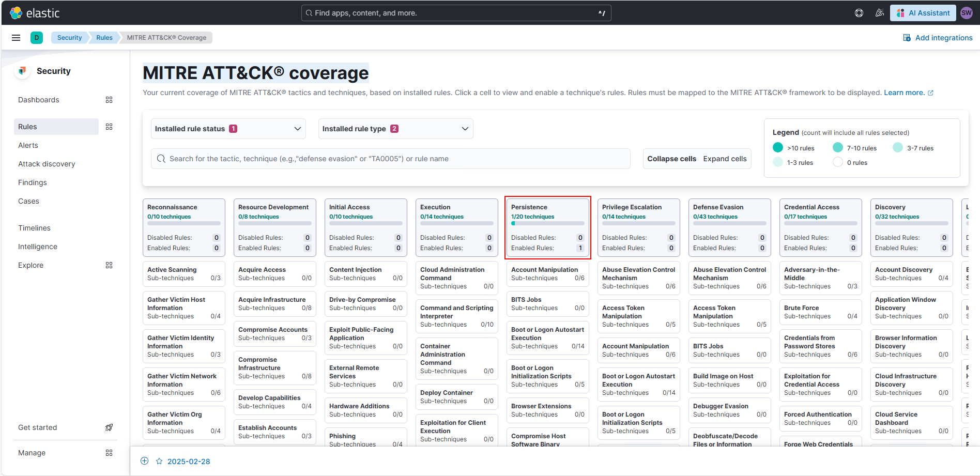Open Timelines in the sidebar
The width and height of the screenshot is (980, 476).
(x=34, y=228)
